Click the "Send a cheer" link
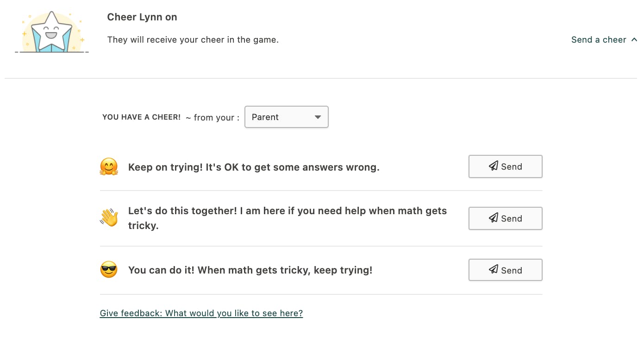Screen dimensions: 644x344 pyautogui.click(x=598, y=40)
